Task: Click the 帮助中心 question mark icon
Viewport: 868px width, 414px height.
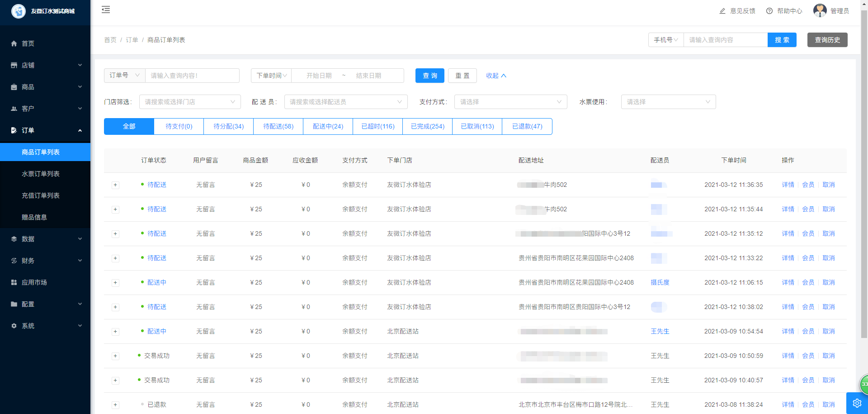Action: coord(769,11)
